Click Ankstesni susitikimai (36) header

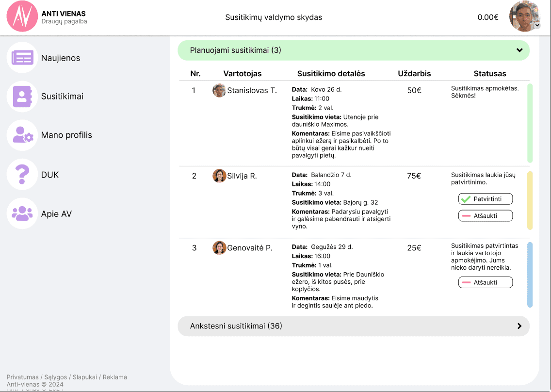tap(354, 326)
